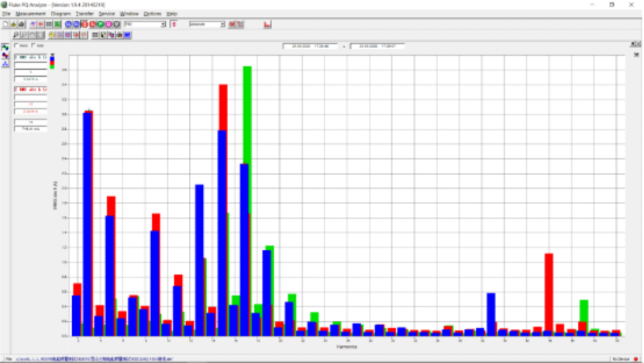Open the Options menu
The width and height of the screenshot is (644, 363).
point(153,14)
